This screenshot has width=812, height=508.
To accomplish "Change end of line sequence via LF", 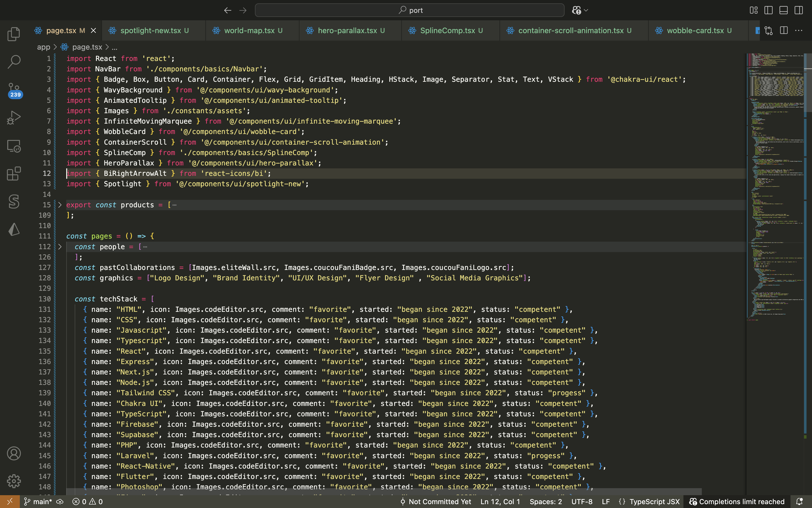I will click(x=606, y=502).
